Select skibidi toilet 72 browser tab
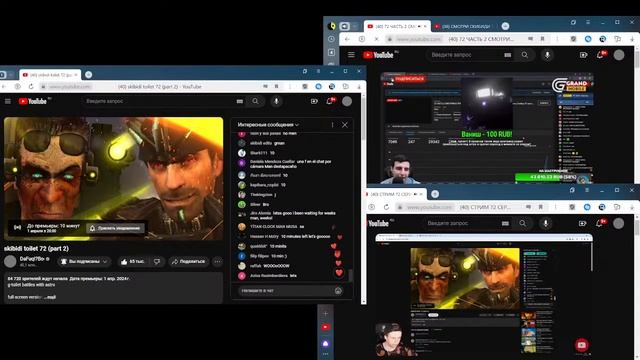 point(50,75)
